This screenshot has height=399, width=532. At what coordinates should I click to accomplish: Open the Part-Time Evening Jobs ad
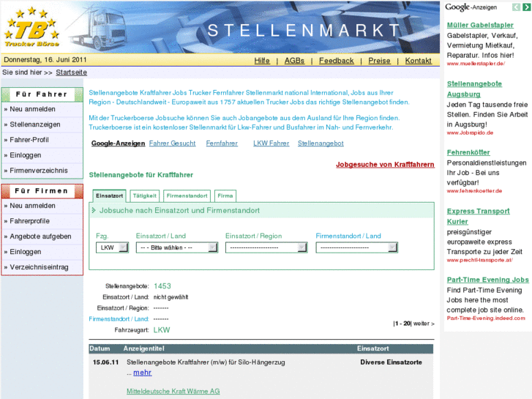(487, 280)
